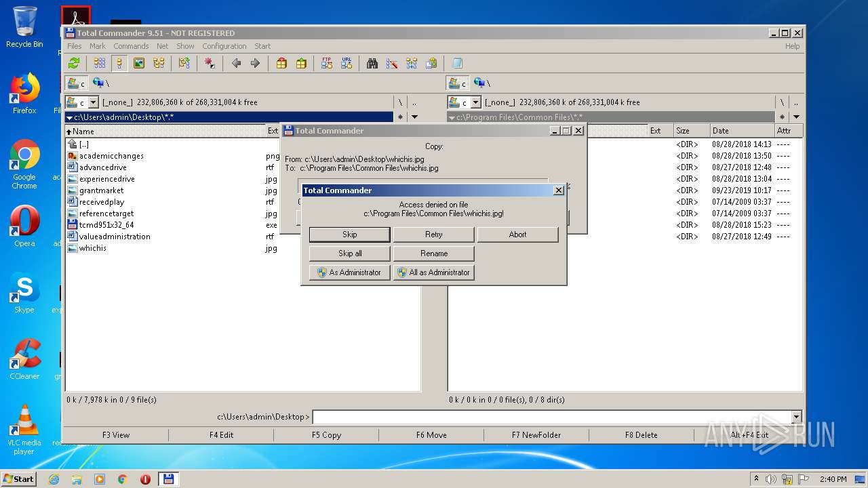This screenshot has height=488, width=868.
Task: Close the access denied dialog
Action: point(559,190)
